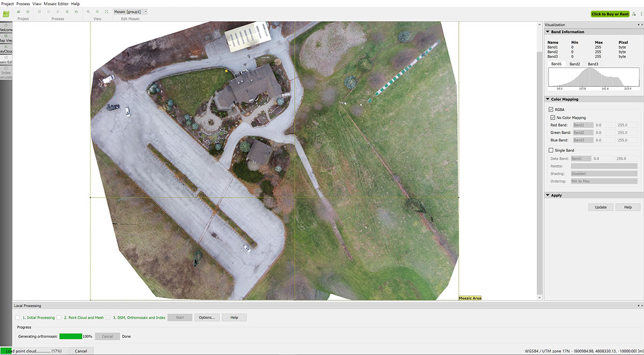This screenshot has height=355, width=644.
Task: Click Help in Local Processing panel
Action: point(234,317)
